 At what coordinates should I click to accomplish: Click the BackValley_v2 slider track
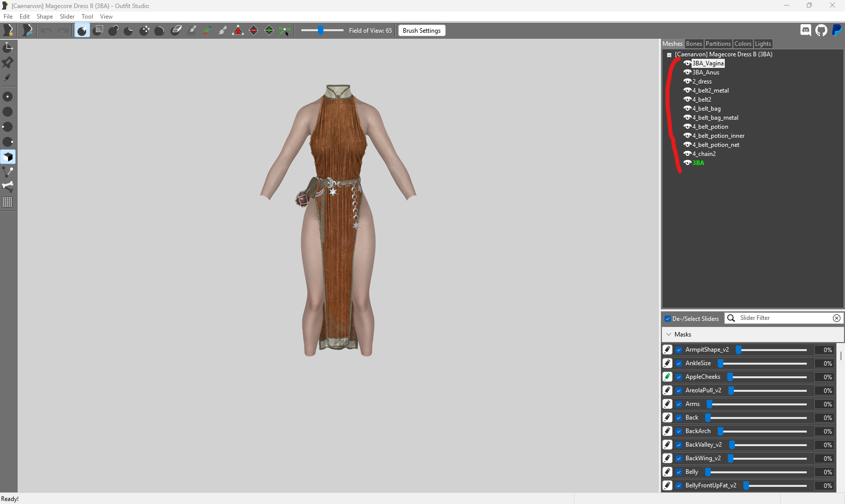click(769, 445)
